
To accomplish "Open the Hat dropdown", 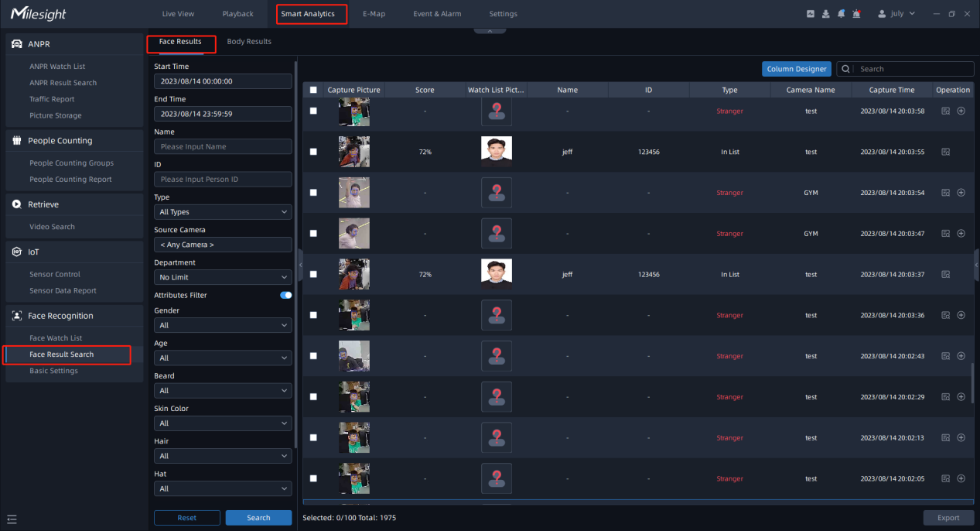I will tap(223, 488).
